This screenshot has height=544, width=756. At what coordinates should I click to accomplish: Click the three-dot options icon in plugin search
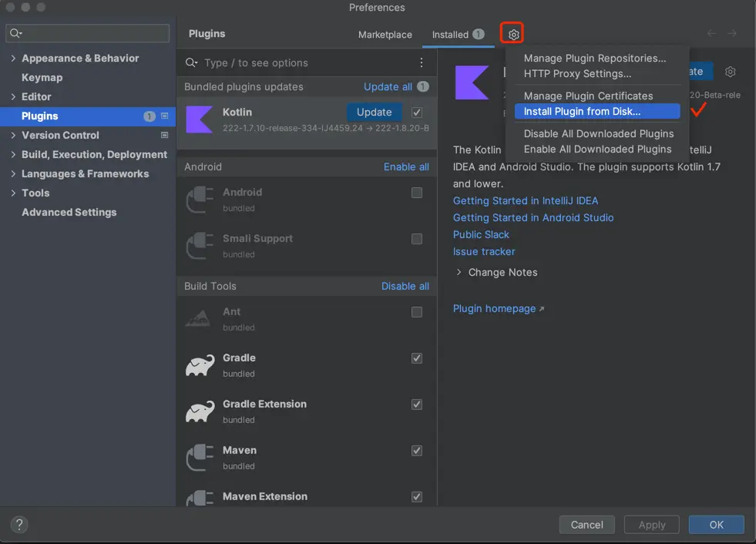click(422, 62)
